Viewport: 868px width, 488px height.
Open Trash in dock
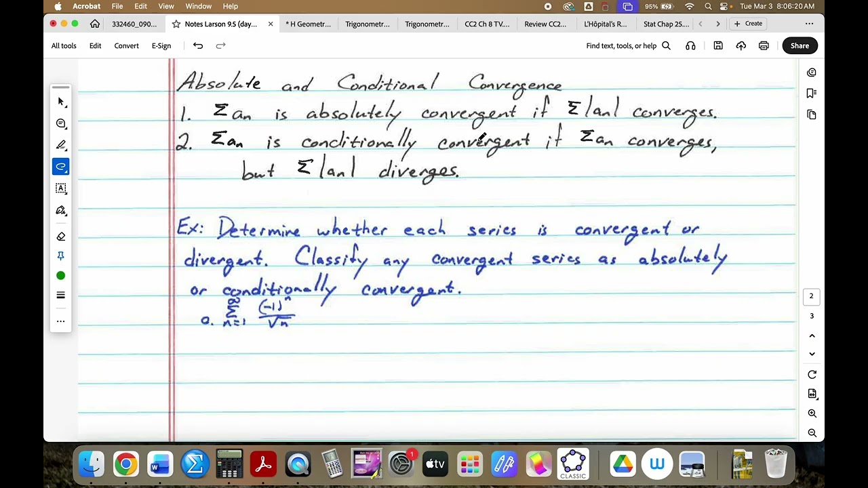click(776, 464)
